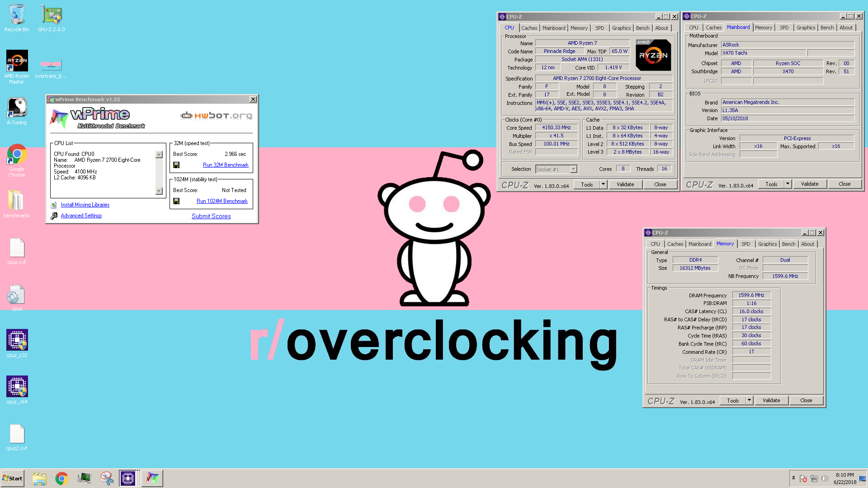Click the Submit Scores link

pyautogui.click(x=211, y=216)
